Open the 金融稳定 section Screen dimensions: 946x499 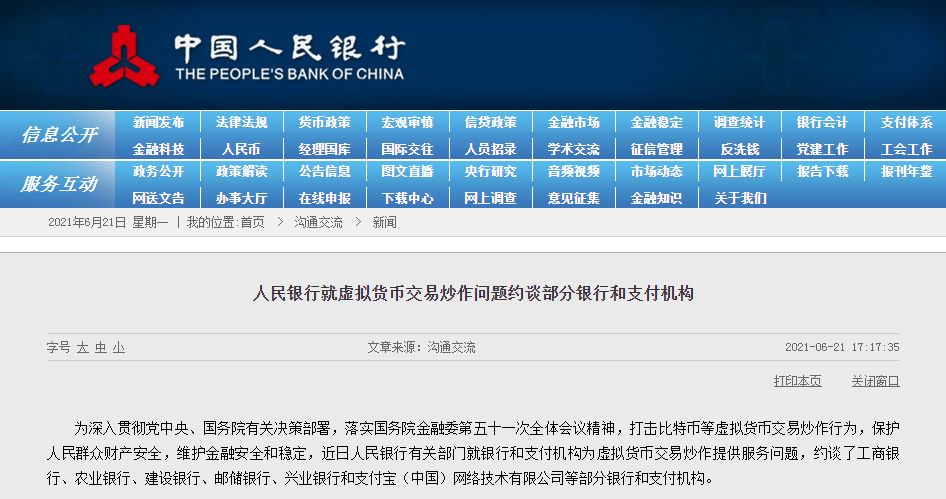656,122
